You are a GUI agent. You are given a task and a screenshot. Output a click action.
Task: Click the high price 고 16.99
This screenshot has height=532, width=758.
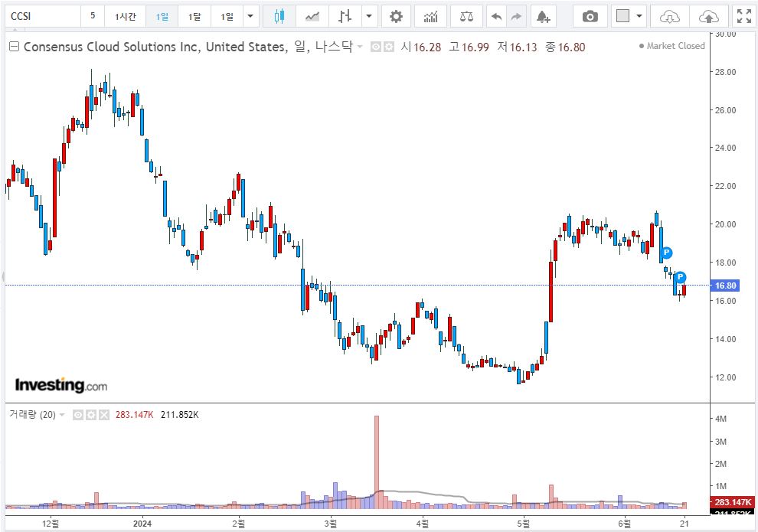tap(469, 47)
